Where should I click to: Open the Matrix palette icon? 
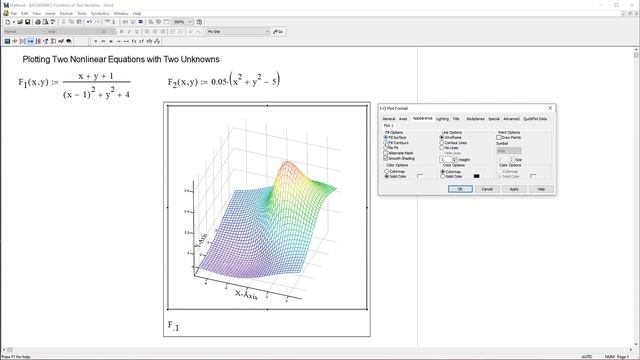22,41
